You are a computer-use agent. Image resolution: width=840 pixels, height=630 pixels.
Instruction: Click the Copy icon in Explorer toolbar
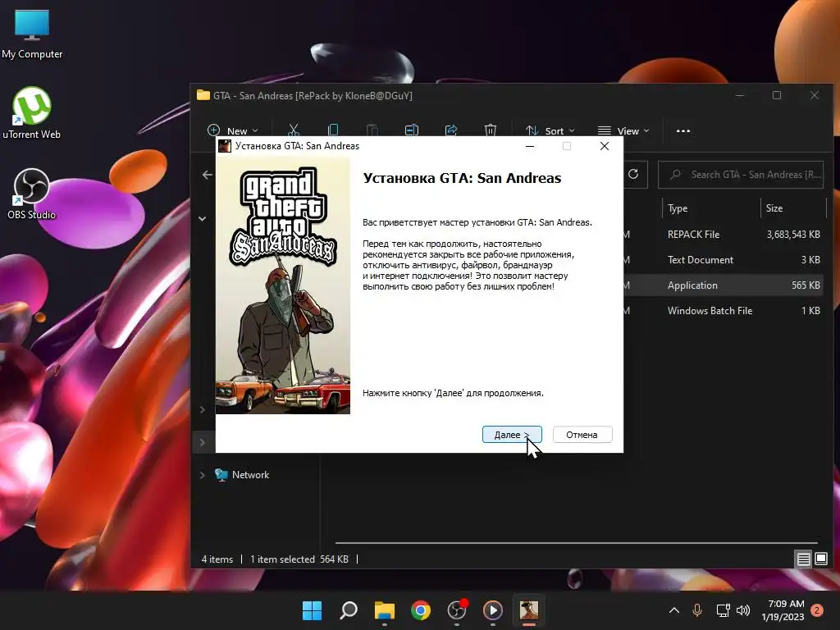coord(333,130)
